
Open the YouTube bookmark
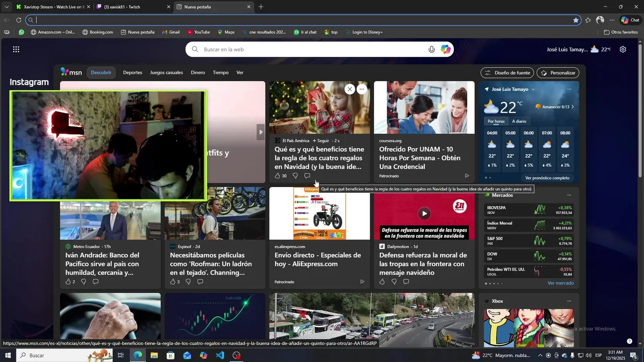point(198,32)
